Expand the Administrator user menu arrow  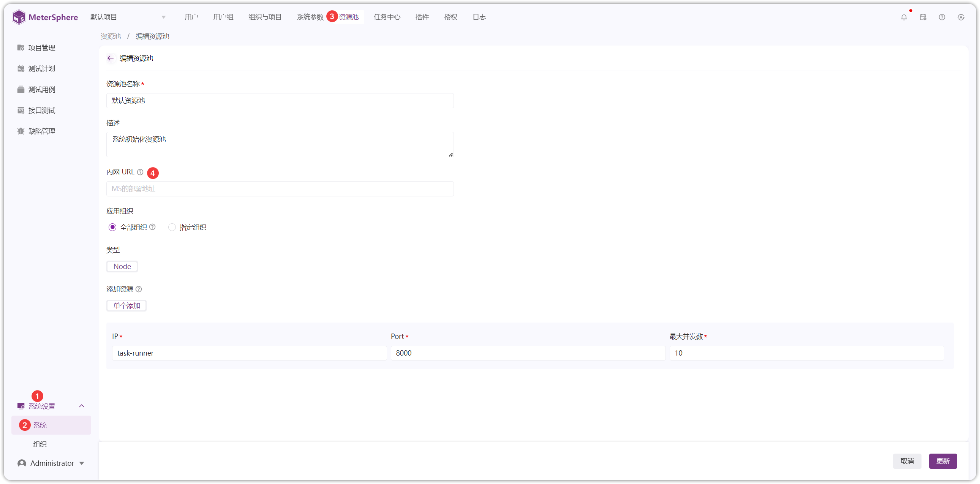pyautogui.click(x=82, y=463)
